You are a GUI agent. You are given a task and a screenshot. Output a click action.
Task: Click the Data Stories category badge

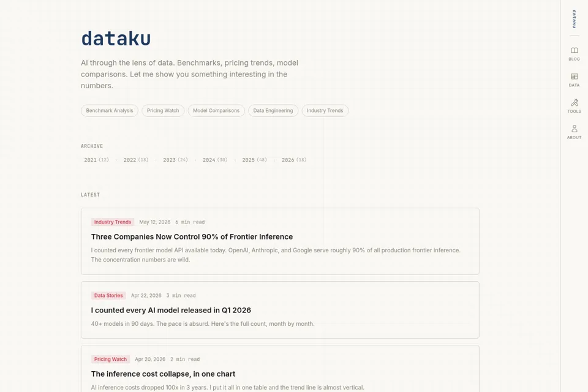pyautogui.click(x=108, y=296)
